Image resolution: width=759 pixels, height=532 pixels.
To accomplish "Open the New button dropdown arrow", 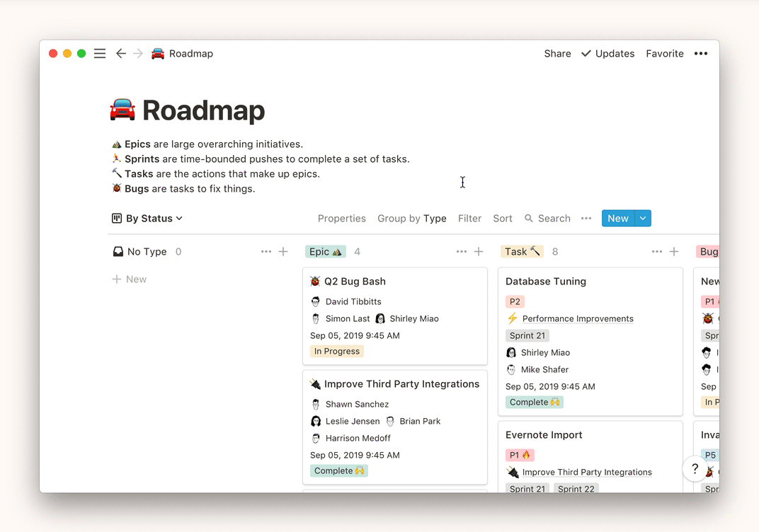I will coord(643,219).
